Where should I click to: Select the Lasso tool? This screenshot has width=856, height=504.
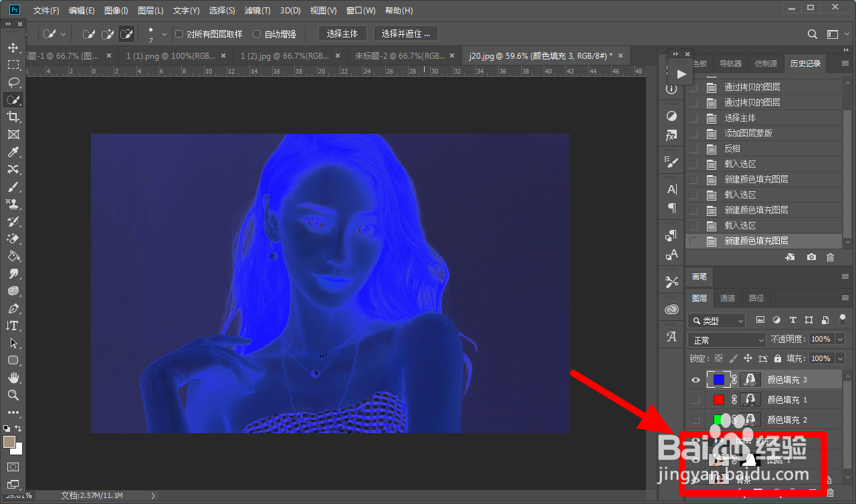13,82
